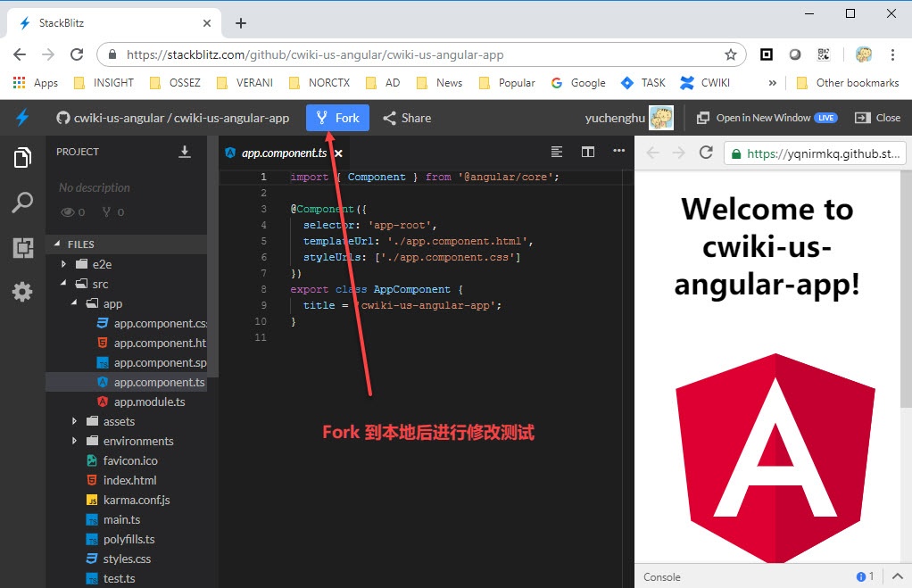Open app.component.html in file tree
Viewport: 912px width, 588px height.
[x=153, y=344]
